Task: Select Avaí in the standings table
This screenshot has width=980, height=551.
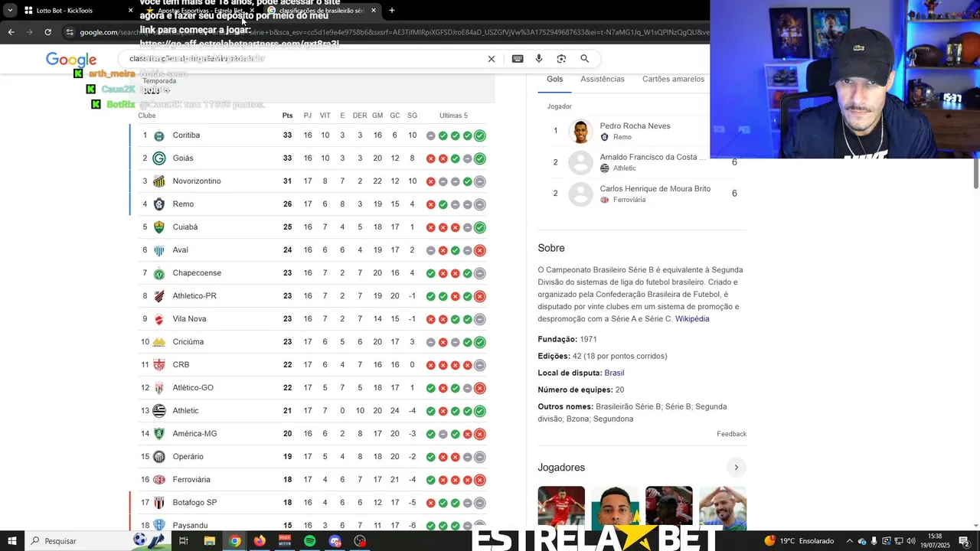Action: coord(181,250)
